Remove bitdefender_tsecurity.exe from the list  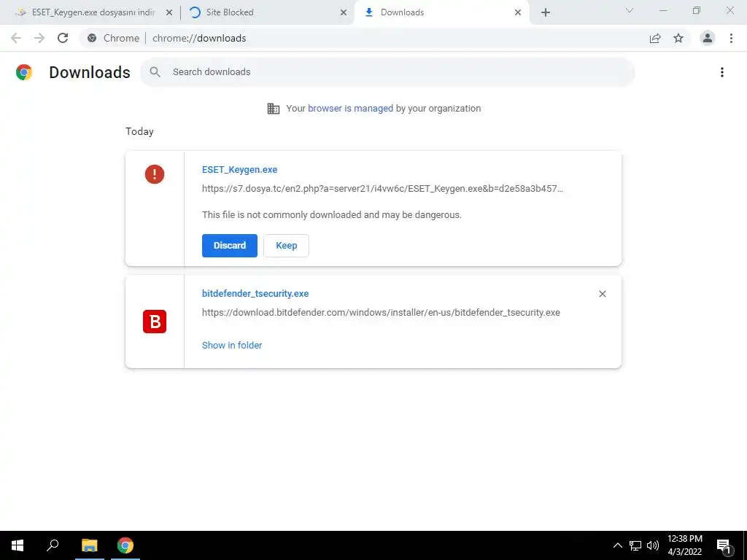pyautogui.click(x=602, y=294)
